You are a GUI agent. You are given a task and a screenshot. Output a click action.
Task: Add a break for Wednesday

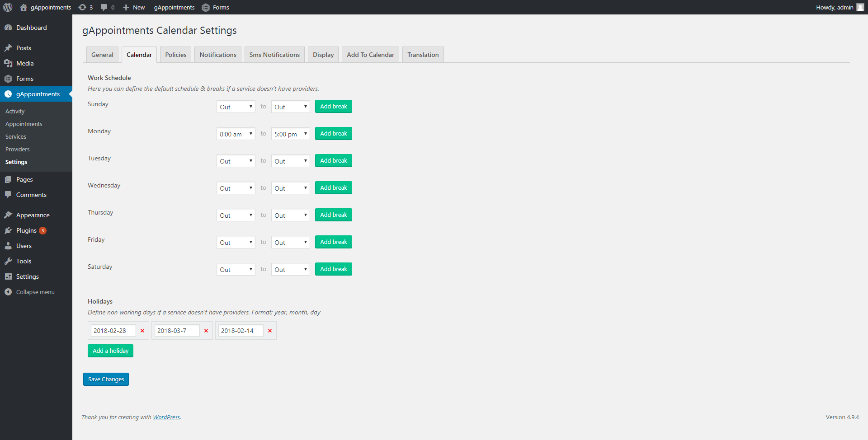pyautogui.click(x=334, y=187)
